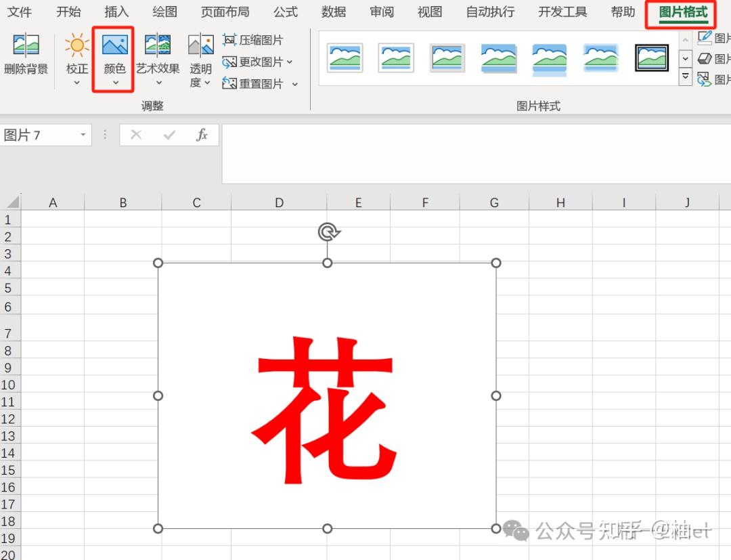This screenshot has height=560, width=731.
Task: Switch to the 插入 tab
Action: (116, 12)
